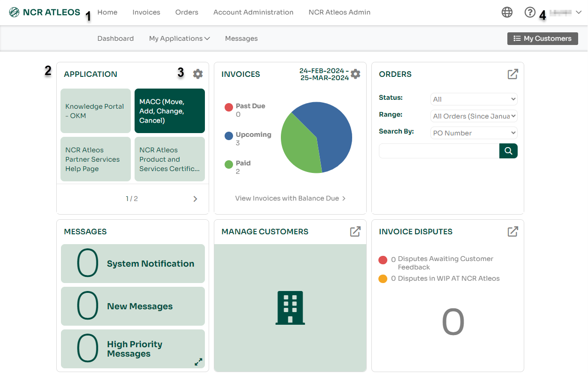Switch to the Messages tab
Screen dimensions: 588x373
click(x=241, y=38)
